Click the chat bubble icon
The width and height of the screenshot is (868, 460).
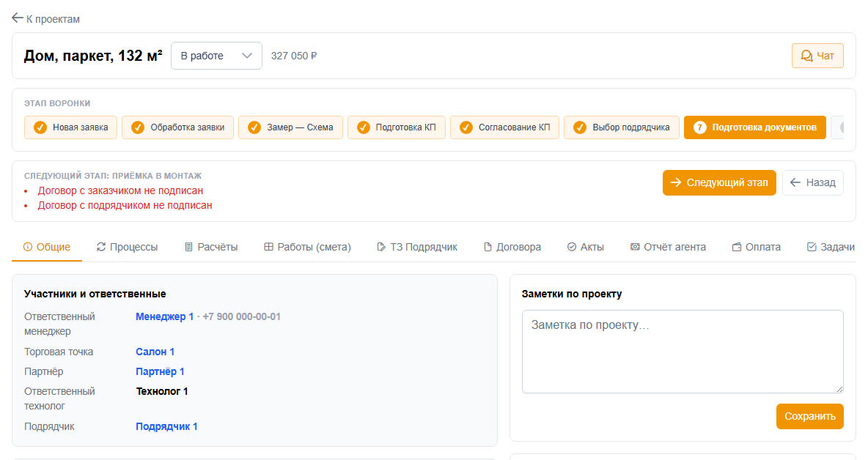tap(806, 56)
